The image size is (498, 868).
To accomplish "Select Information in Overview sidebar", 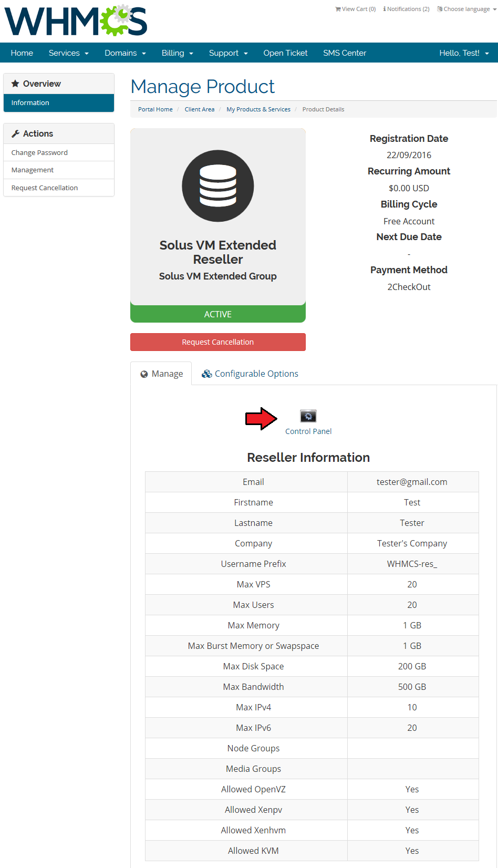I will (x=59, y=103).
